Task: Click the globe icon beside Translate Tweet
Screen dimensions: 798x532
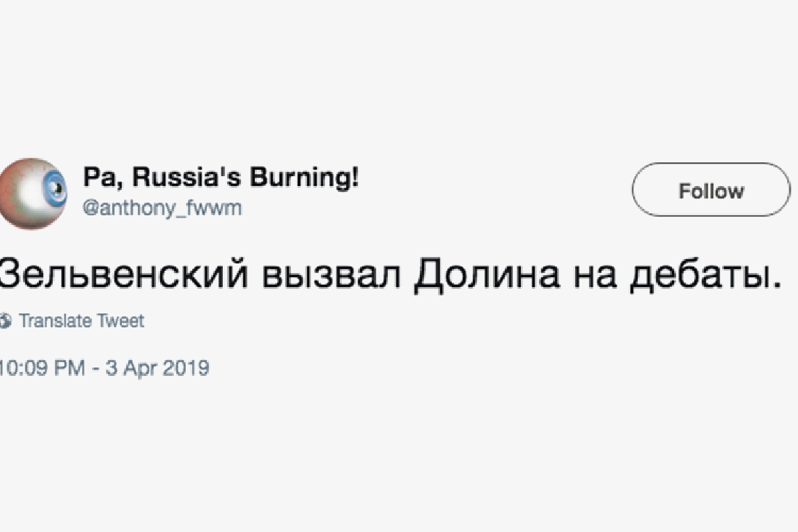Action: tap(5, 321)
